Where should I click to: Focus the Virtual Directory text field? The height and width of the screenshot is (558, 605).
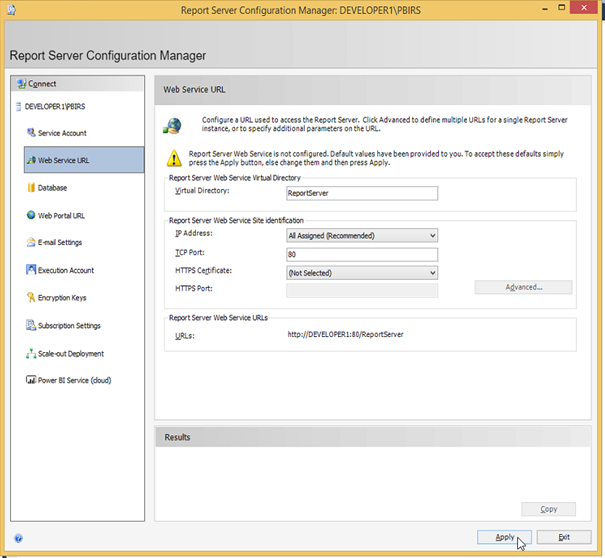tap(362, 193)
